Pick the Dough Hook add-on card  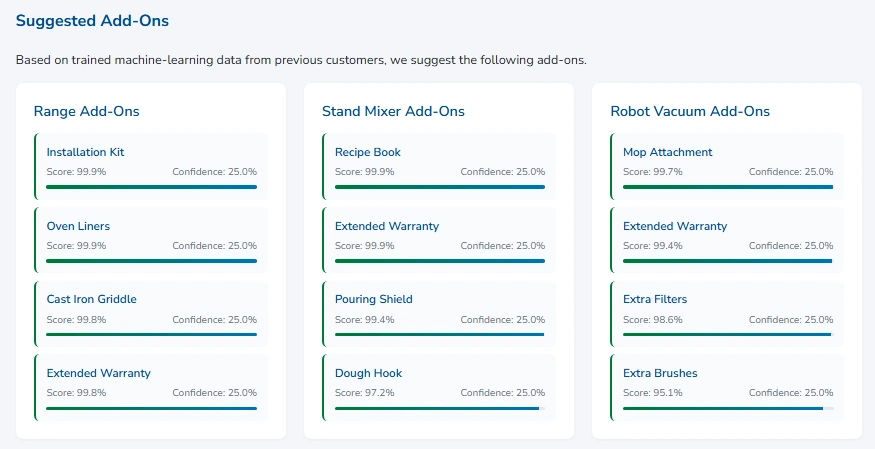[439, 382]
